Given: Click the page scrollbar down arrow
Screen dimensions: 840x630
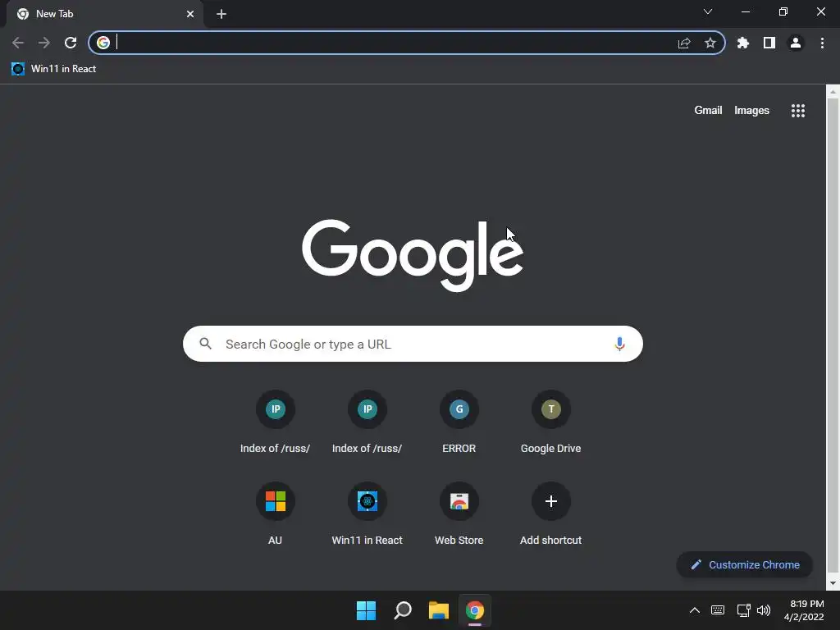Looking at the screenshot, I should pyautogui.click(x=833, y=583).
